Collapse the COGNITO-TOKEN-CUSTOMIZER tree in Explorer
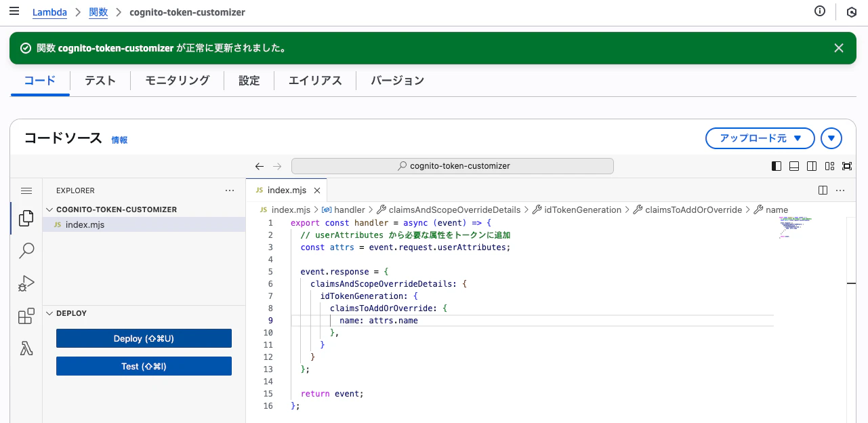868x423 pixels. pyautogui.click(x=49, y=209)
